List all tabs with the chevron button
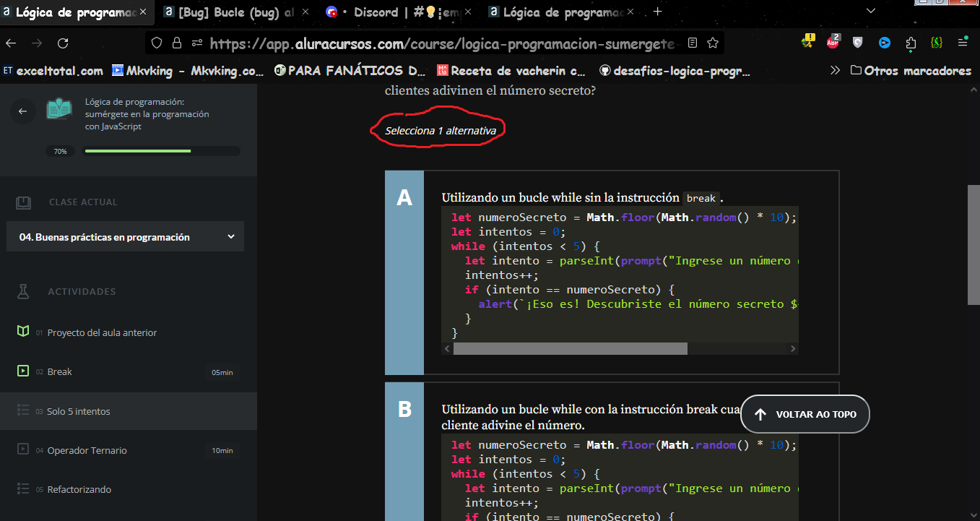The width and height of the screenshot is (980, 521). (x=870, y=12)
